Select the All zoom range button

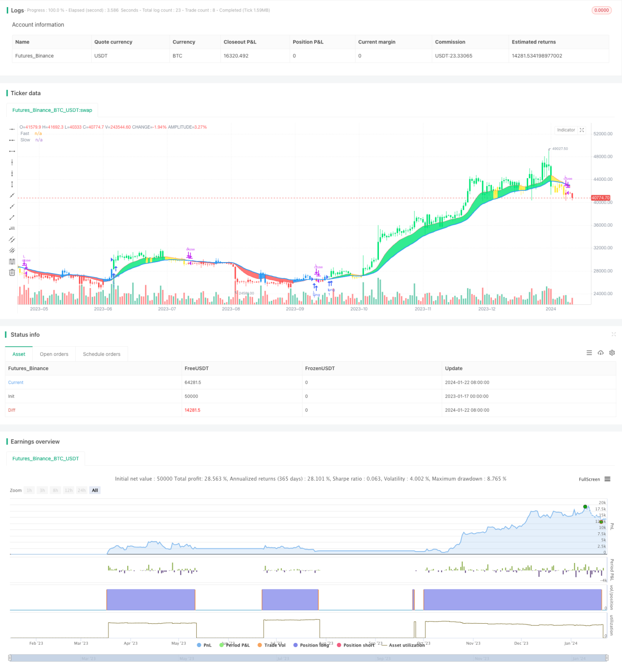95,490
